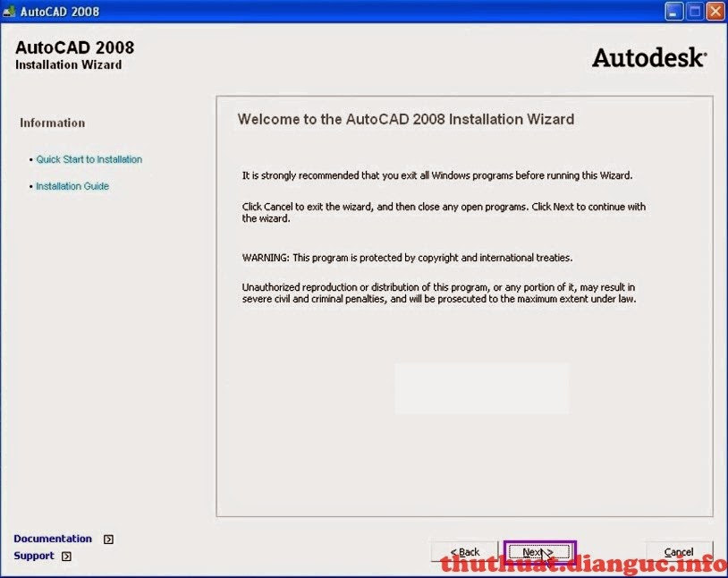Activate the highlighted Next option

[538, 551]
